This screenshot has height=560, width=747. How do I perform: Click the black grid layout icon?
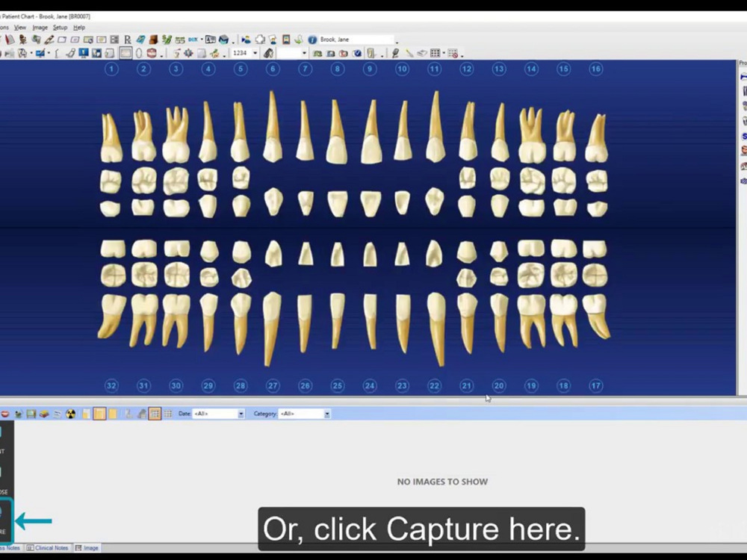pos(435,53)
